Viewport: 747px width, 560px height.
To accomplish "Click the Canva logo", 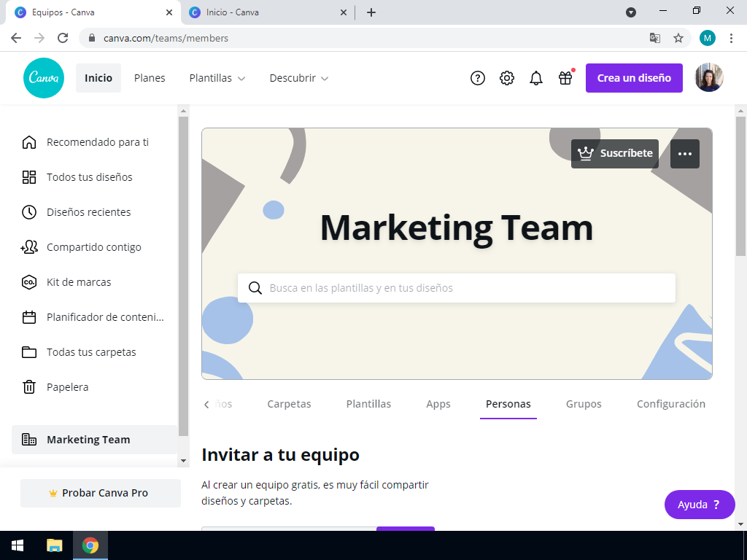I will pyautogui.click(x=44, y=78).
